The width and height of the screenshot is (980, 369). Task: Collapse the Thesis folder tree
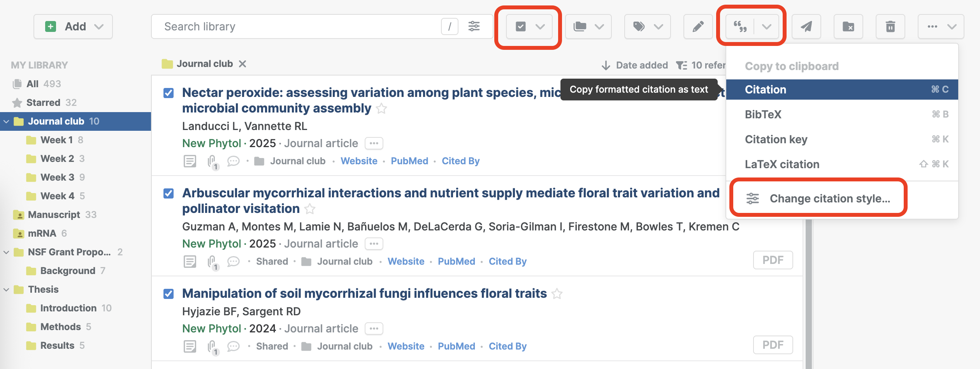[7, 290]
